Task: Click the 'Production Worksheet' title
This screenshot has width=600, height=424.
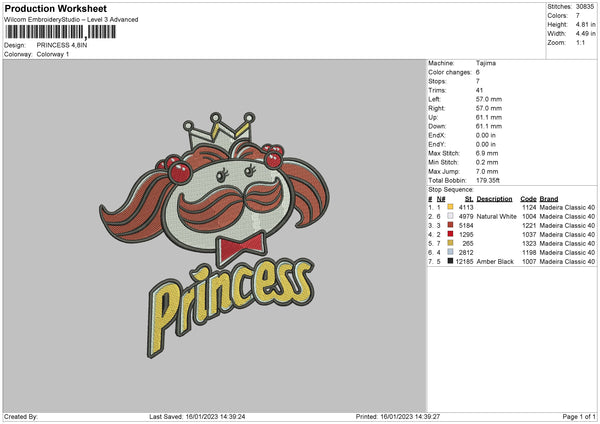Action: coord(56,8)
